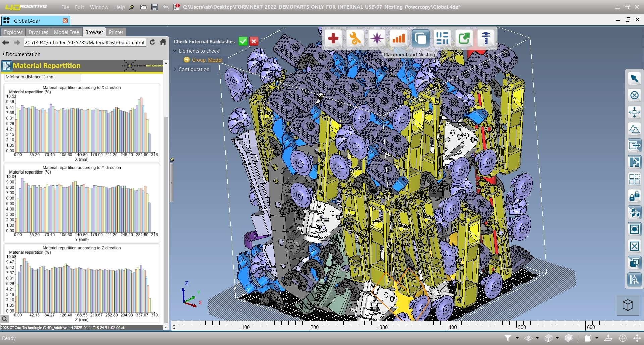Click the padlock icon in right toolbar
The height and width of the screenshot is (345, 644).
point(634,196)
